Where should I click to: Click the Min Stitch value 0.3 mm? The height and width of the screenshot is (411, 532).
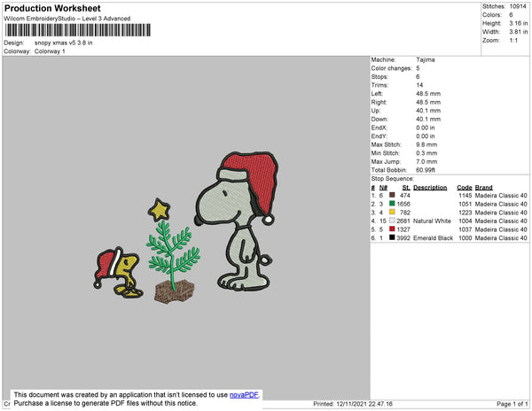[426, 153]
